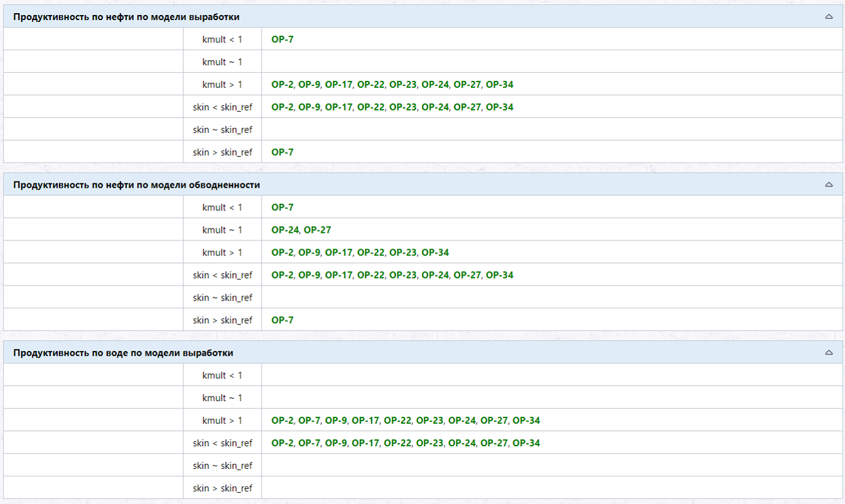Open OP-27 in обводненности skin < skin_ref row
845x504 pixels.
[x=468, y=275]
